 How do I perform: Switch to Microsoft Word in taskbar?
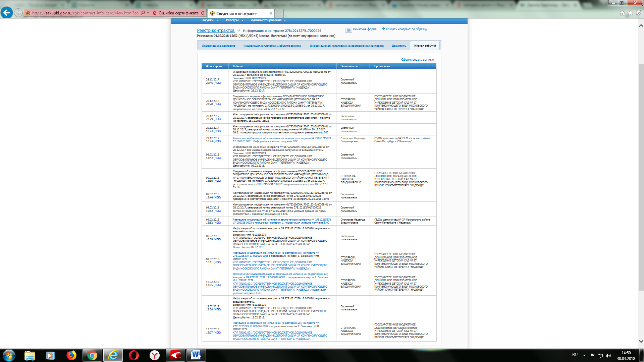196,355
